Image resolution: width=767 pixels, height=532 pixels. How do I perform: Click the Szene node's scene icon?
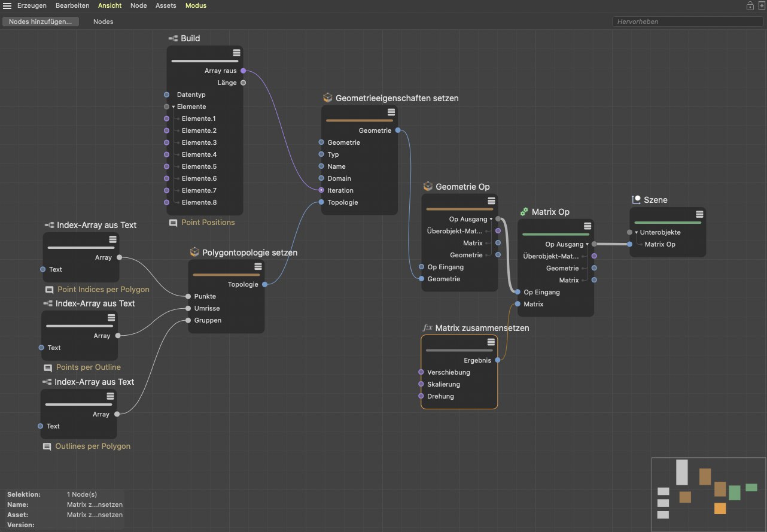pyautogui.click(x=636, y=200)
